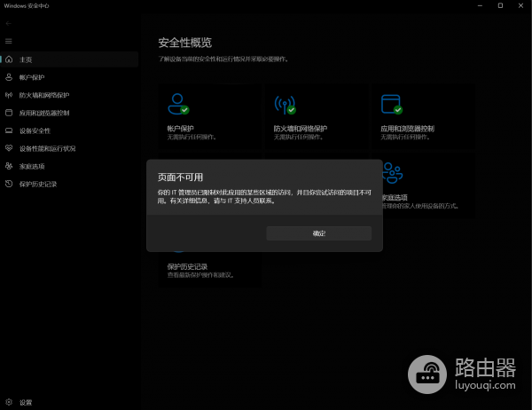
Task: Click the family icon beside 家庭选项 in sidebar
Action: coord(9,166)
